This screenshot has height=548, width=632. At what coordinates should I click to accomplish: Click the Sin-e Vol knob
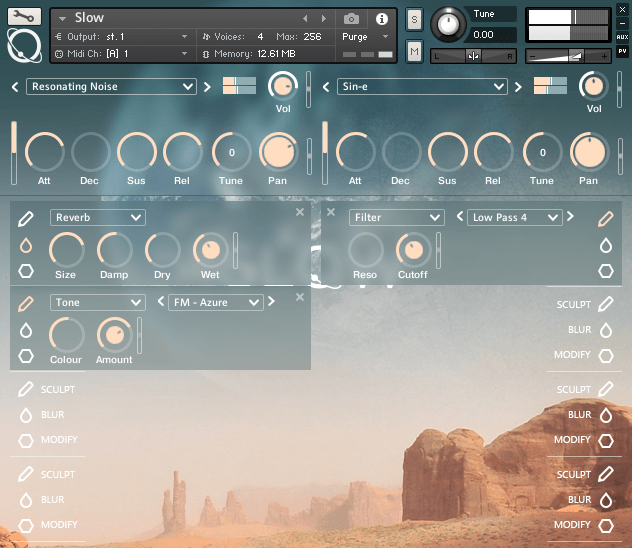593,86
